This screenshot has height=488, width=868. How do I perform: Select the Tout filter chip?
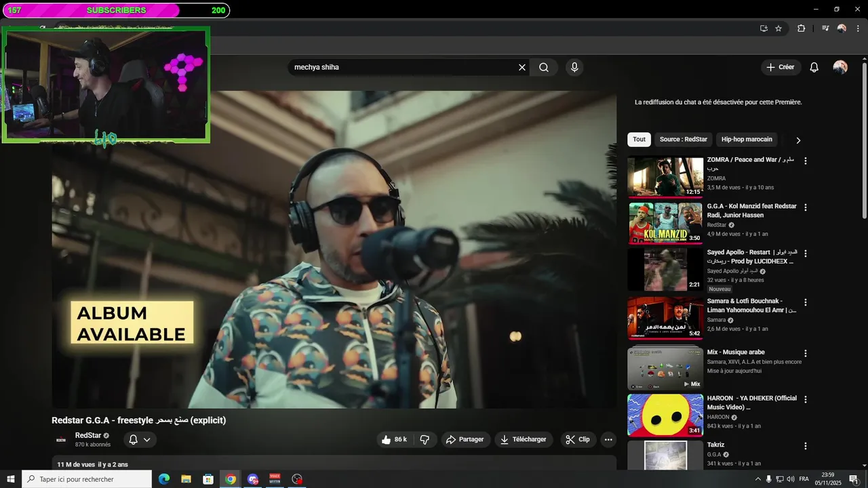[x=639, y=140]
